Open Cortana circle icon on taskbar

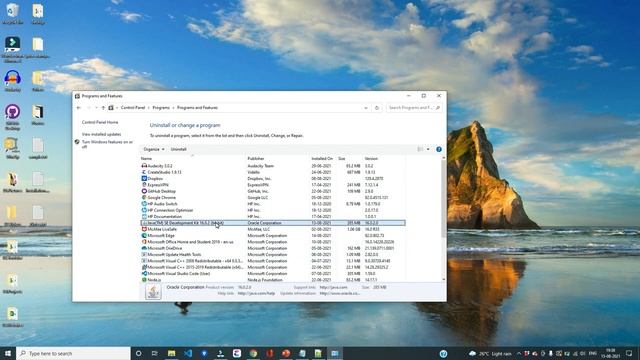[138, 353]
